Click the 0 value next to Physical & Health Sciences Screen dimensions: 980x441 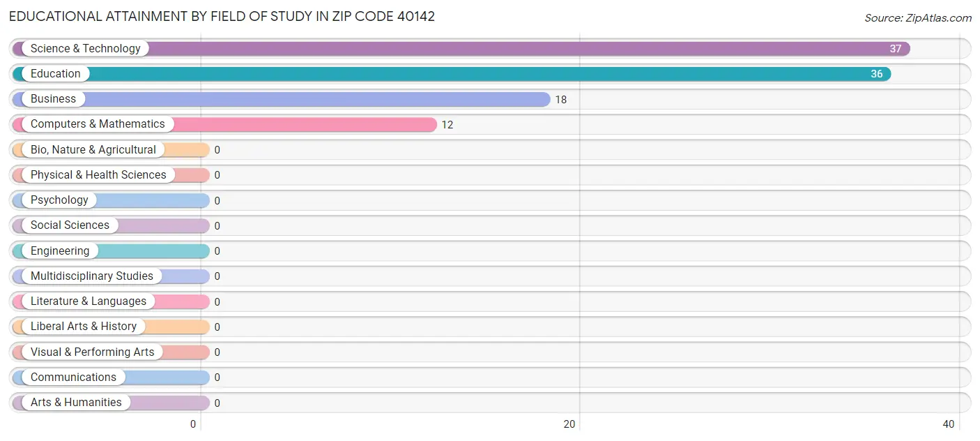click(217, 175)
